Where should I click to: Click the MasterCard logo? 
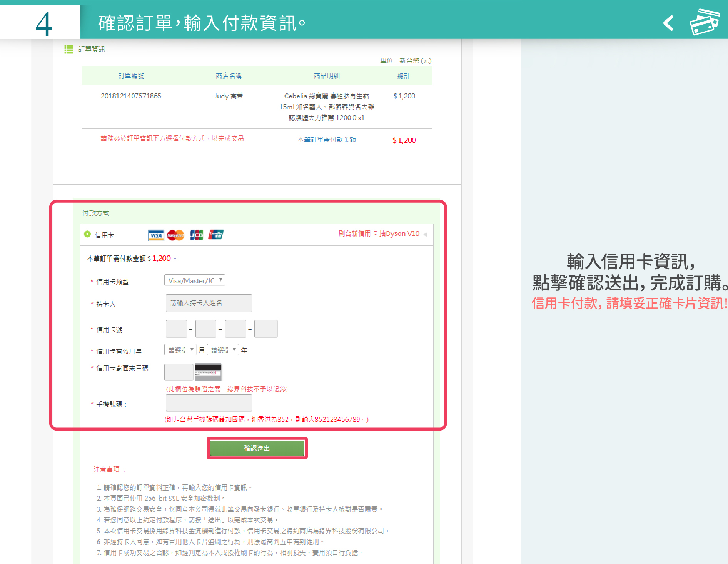[x=176, y=235]
